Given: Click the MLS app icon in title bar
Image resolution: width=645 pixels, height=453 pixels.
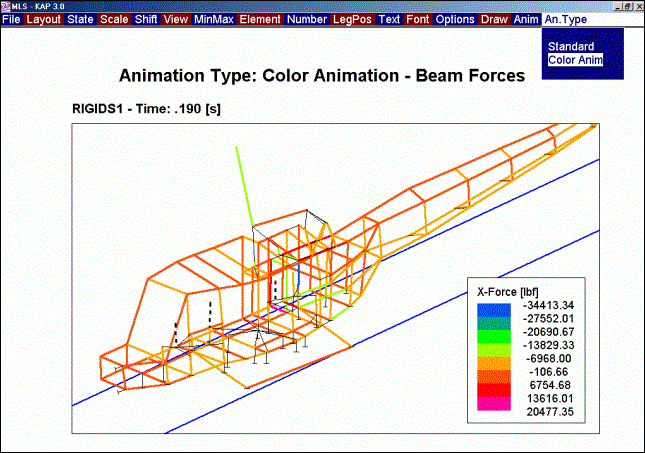Looking at the screenshot, I should [6, 6].
